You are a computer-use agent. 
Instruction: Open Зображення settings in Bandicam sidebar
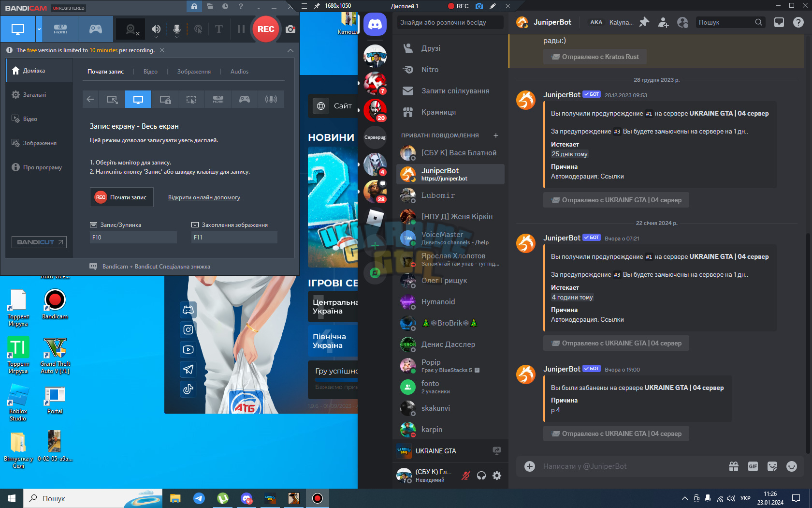click(39, 143)
